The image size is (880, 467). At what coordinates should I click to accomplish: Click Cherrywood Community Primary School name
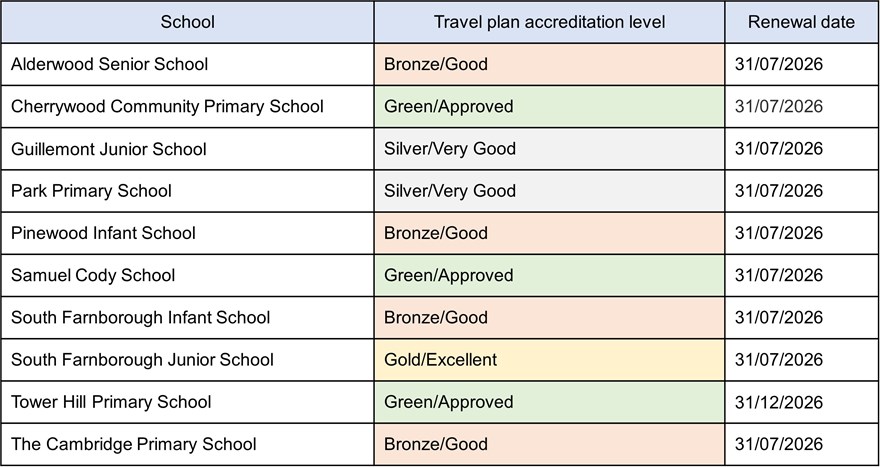pyautogui.click(x=167, y=106)
